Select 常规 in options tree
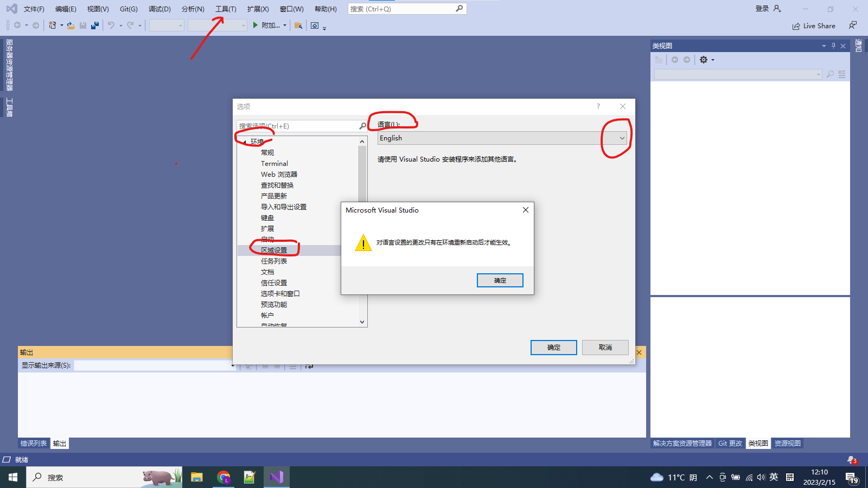 point(267,153)
